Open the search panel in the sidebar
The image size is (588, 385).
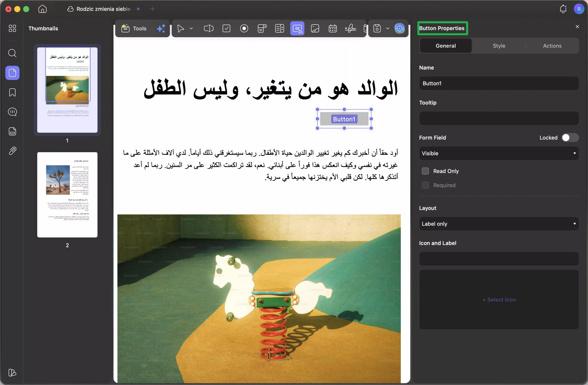coord(12,53)
